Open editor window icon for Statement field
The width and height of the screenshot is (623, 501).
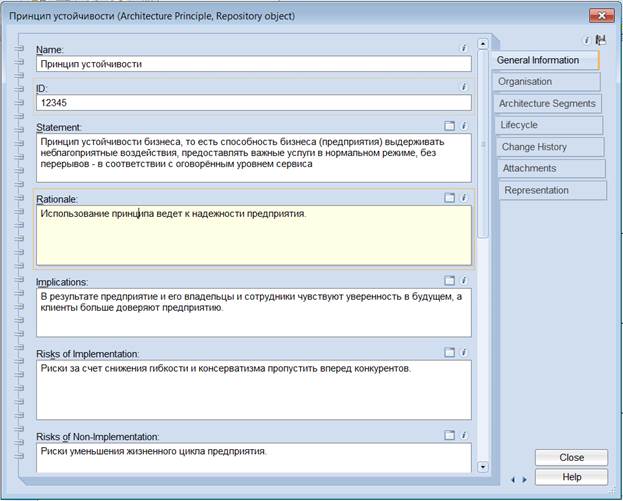(x=449, y=126)
